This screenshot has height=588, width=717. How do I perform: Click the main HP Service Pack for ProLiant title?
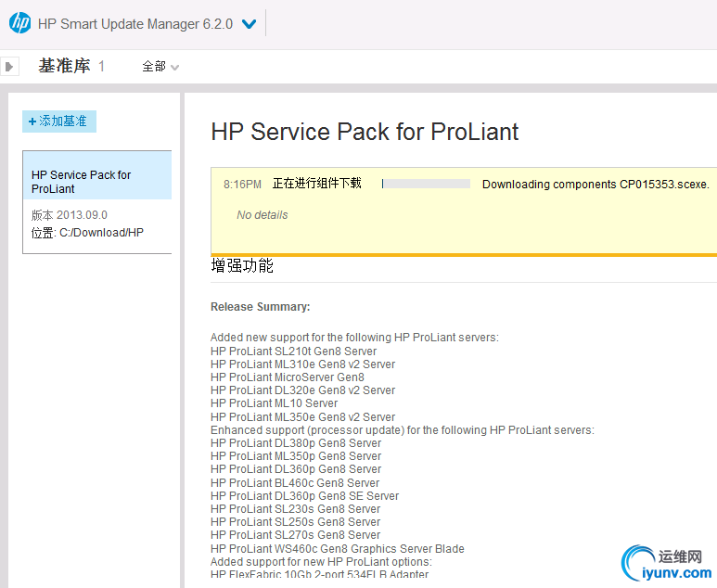(x=365, y=132)
